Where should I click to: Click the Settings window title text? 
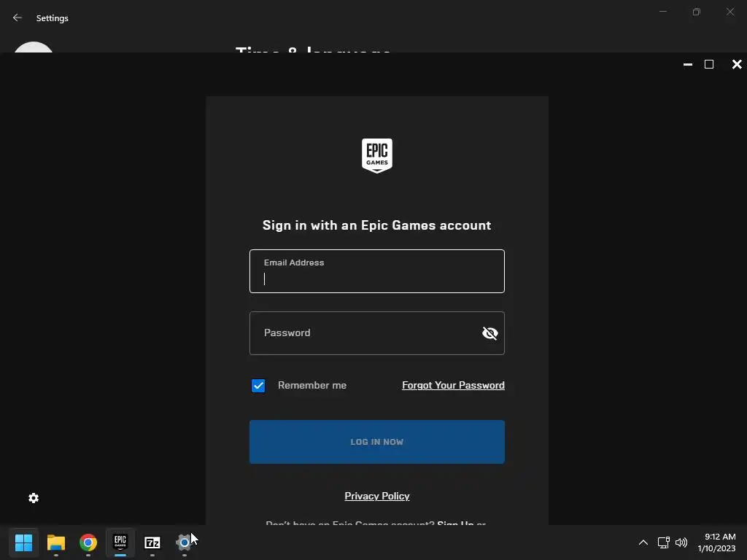tap(53, 18)
